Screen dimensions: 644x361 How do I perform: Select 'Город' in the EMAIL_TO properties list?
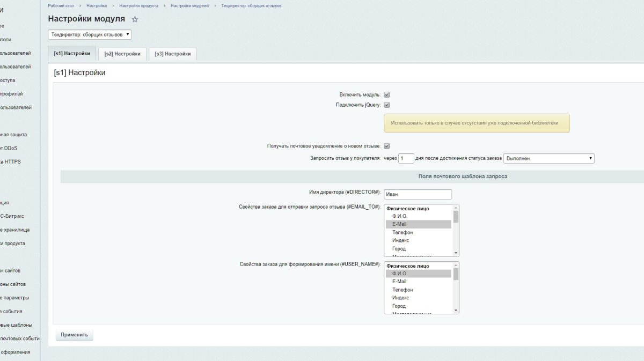click(x=399, y=249)
